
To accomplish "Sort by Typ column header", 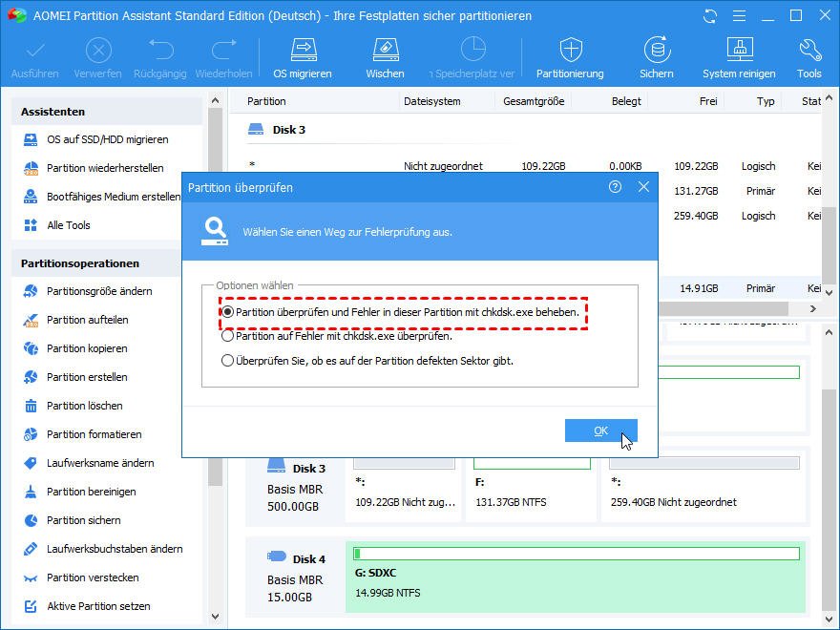I will (766, 101).
